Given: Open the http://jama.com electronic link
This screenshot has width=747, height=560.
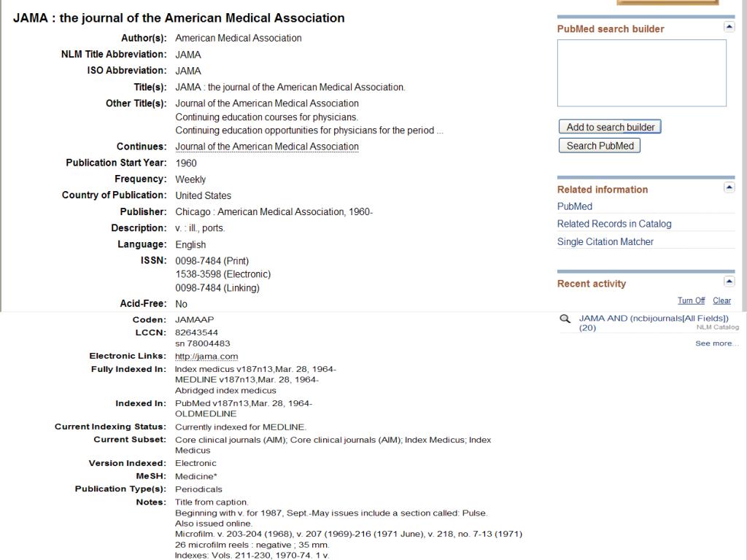Looking at the screenshot, I should tap(206, 356).
